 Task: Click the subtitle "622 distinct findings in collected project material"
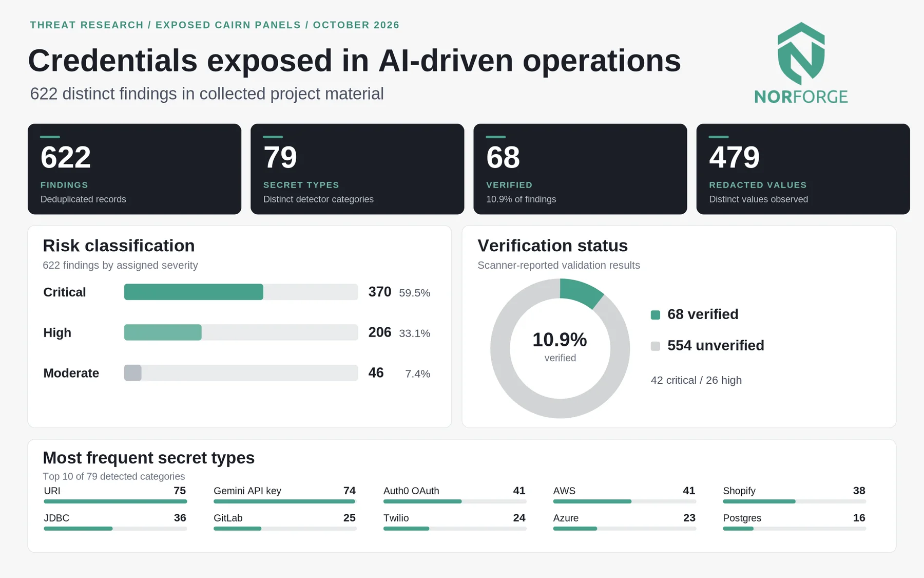[207, 94]
